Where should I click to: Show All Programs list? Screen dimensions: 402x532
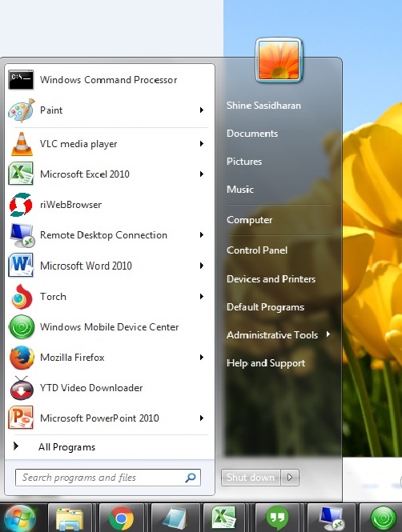point(67,447)
